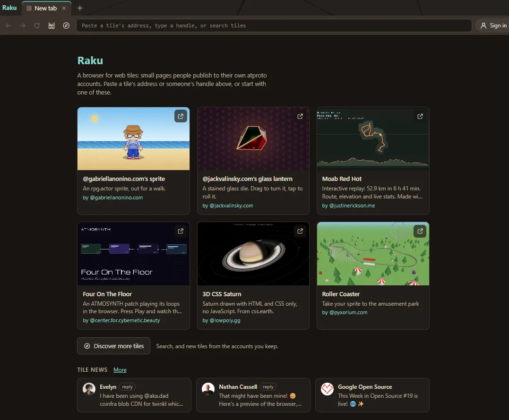This screenshot has height=420, width=509.
Task: Open the ATMOSYNTH Four On The Floor thumbnail
Action: pyautogui.click(x=133, y=254)
